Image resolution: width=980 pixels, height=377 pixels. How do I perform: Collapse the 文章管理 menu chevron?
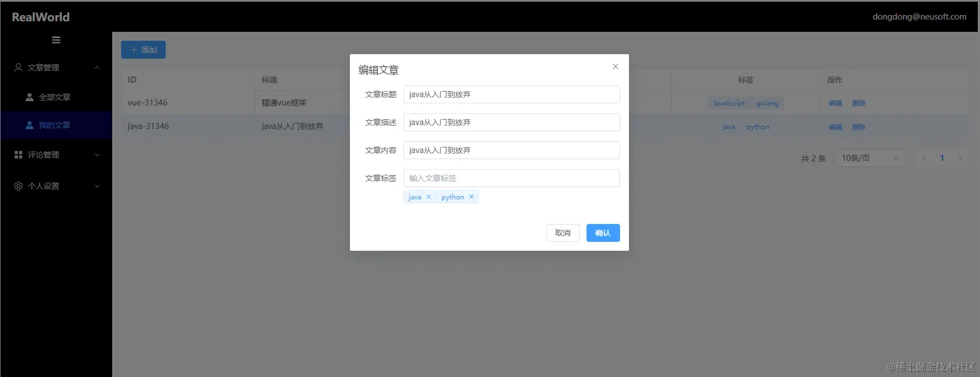click(x=97, y=68)
